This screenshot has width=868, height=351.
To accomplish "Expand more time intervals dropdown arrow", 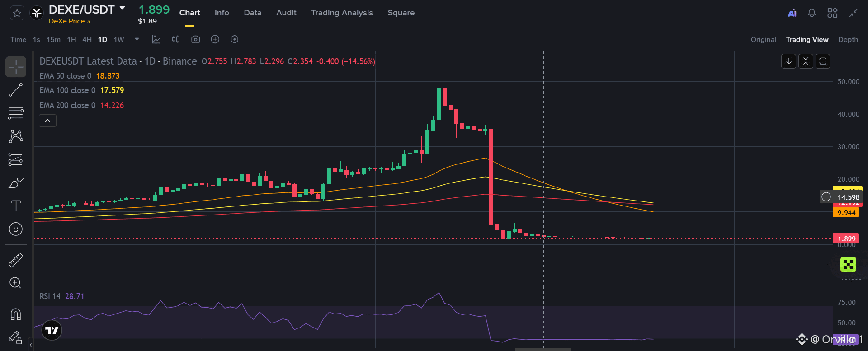I will pos(137,40).
